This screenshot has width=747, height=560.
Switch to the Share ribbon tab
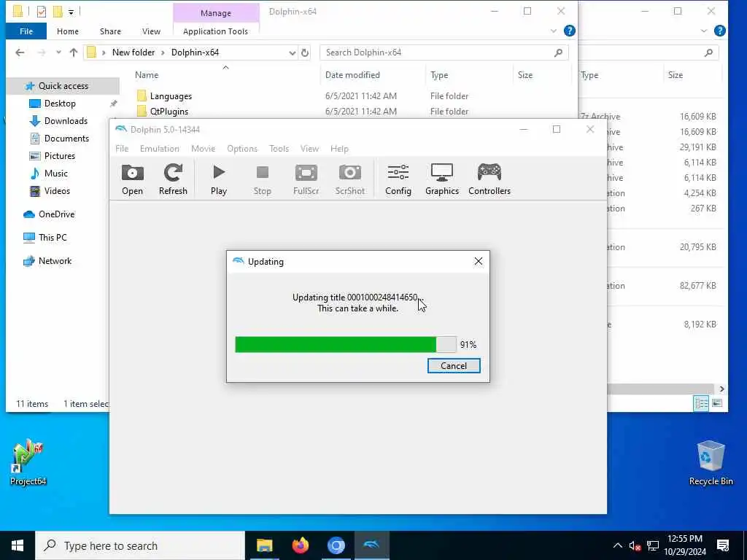tap(110, 31)
